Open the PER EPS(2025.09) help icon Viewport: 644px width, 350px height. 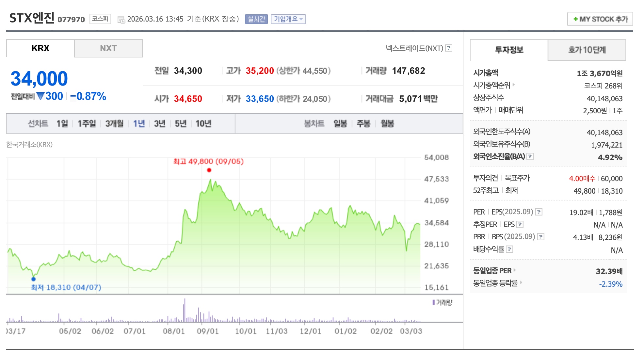539,212
